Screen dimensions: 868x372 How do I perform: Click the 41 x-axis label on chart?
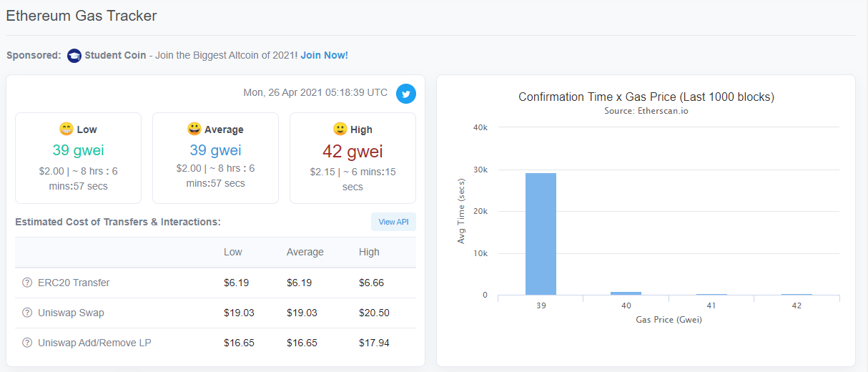click(711, 305)
